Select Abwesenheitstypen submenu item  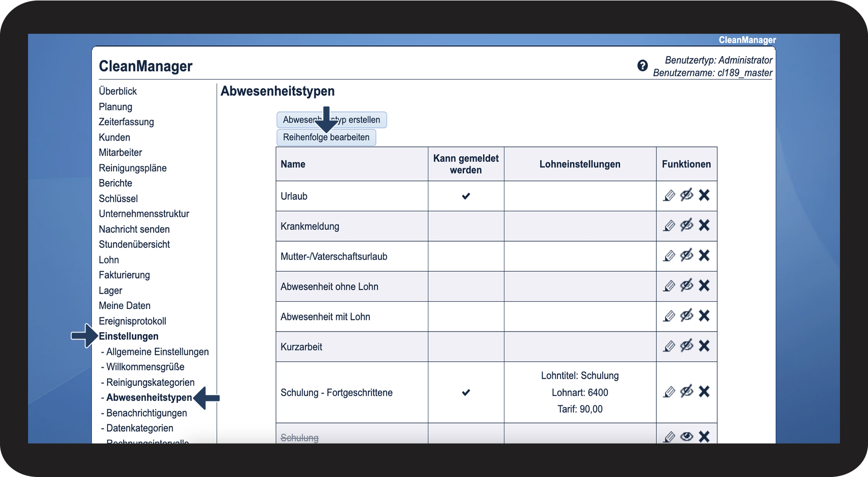click(149, 398)
